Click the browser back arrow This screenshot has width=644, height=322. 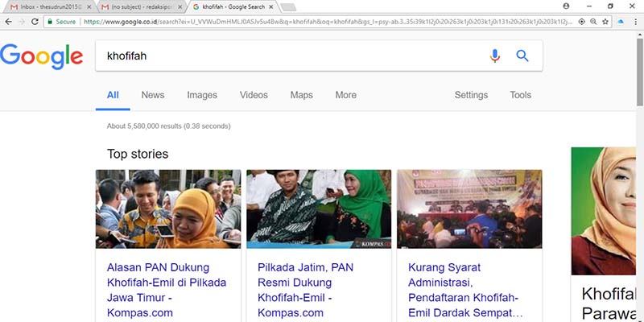[8, 22]
